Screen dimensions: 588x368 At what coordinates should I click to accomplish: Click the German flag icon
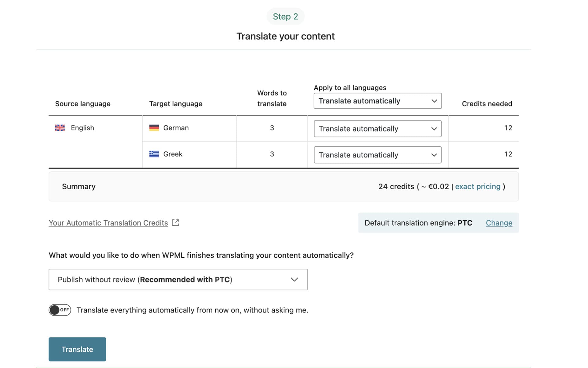click(154, 128)
